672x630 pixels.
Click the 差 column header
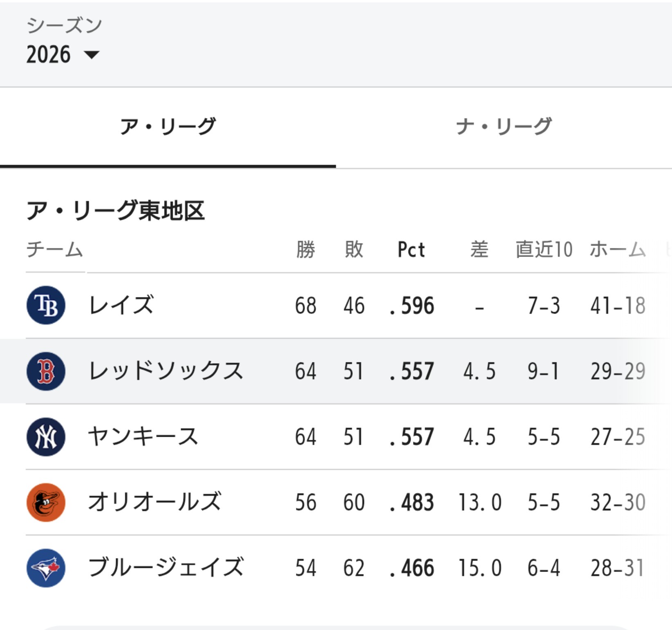click(x=479, y=249)
